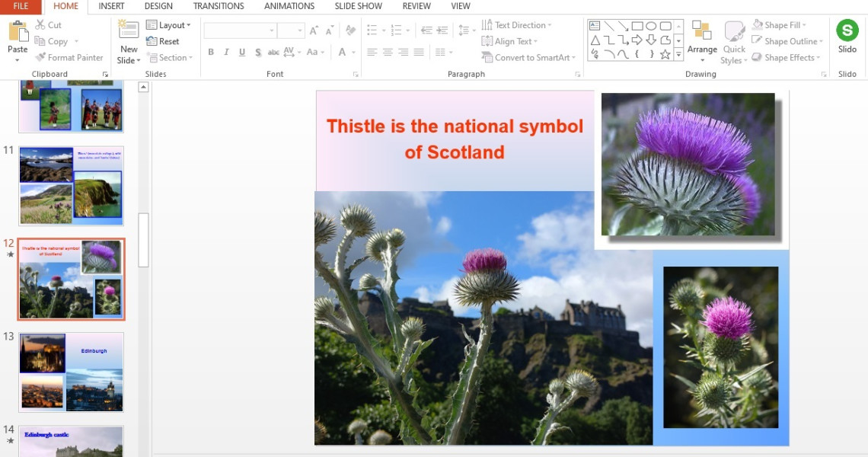Decrease font size with the smaller A

click(330, 30)
